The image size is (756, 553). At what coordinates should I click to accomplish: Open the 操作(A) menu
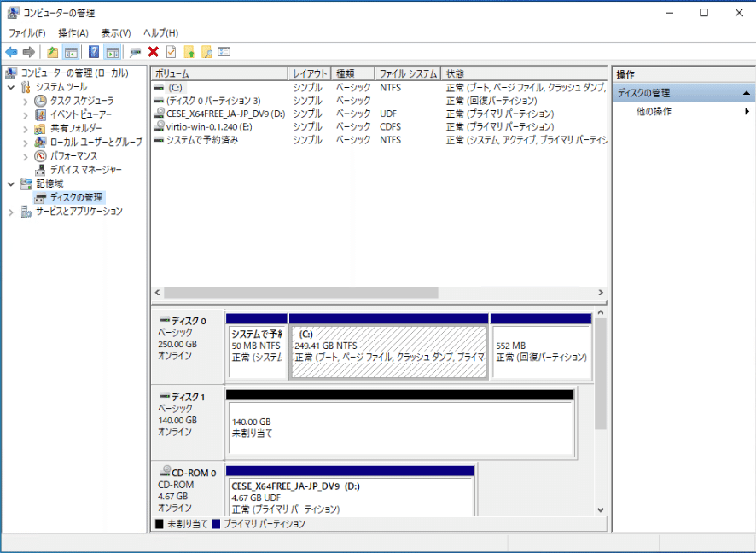(x=73, y=32)
